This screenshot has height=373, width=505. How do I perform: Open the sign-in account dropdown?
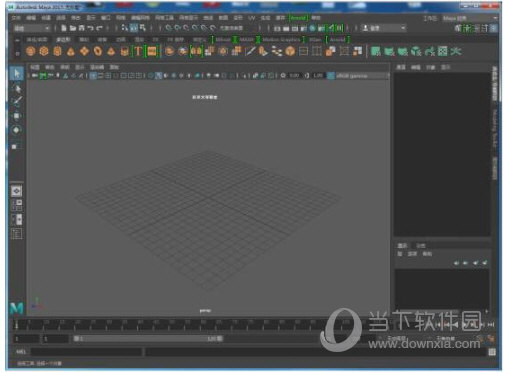384,28
